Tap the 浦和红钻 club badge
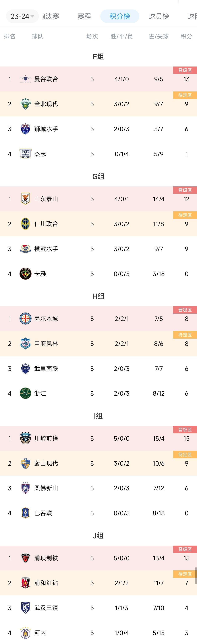 26,583
